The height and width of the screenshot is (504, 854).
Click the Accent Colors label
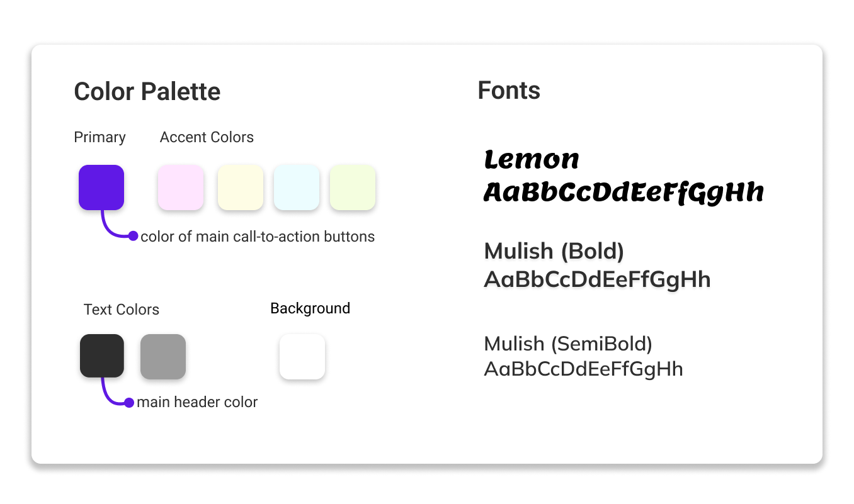[x=207, y=137]
